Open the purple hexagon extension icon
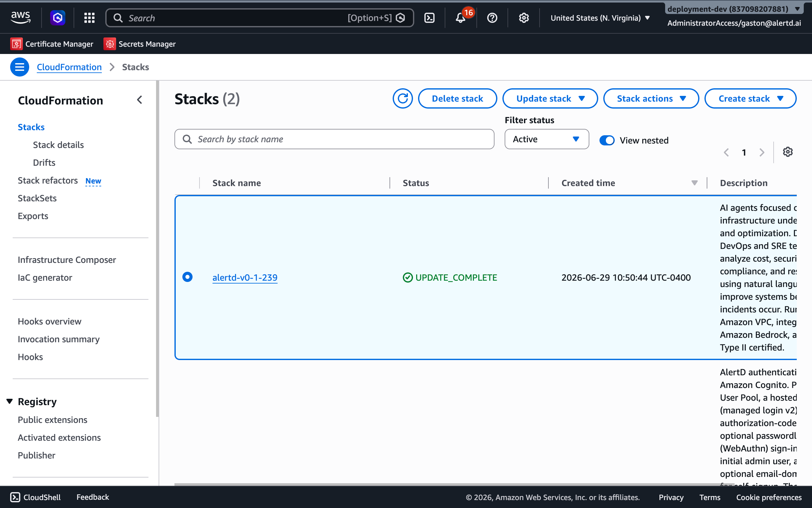 [x=58, y=17]
